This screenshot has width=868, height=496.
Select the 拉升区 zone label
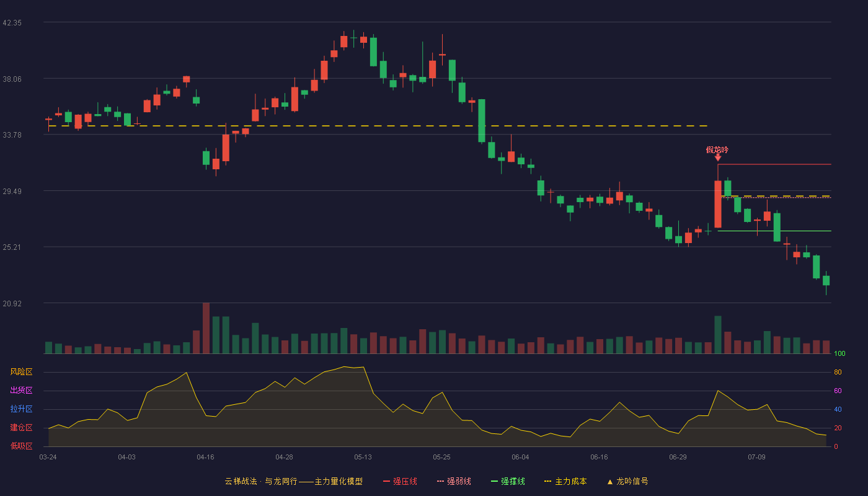[22, 409]
